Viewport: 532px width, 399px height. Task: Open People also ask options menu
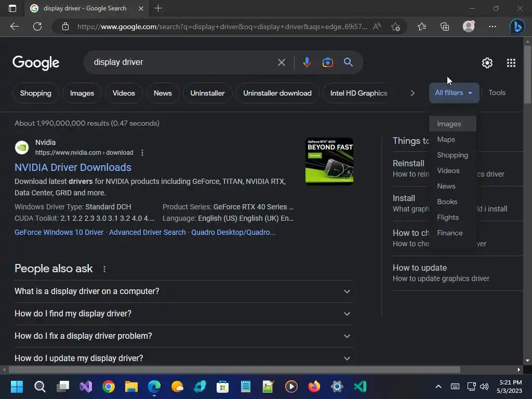coord(104,269)
